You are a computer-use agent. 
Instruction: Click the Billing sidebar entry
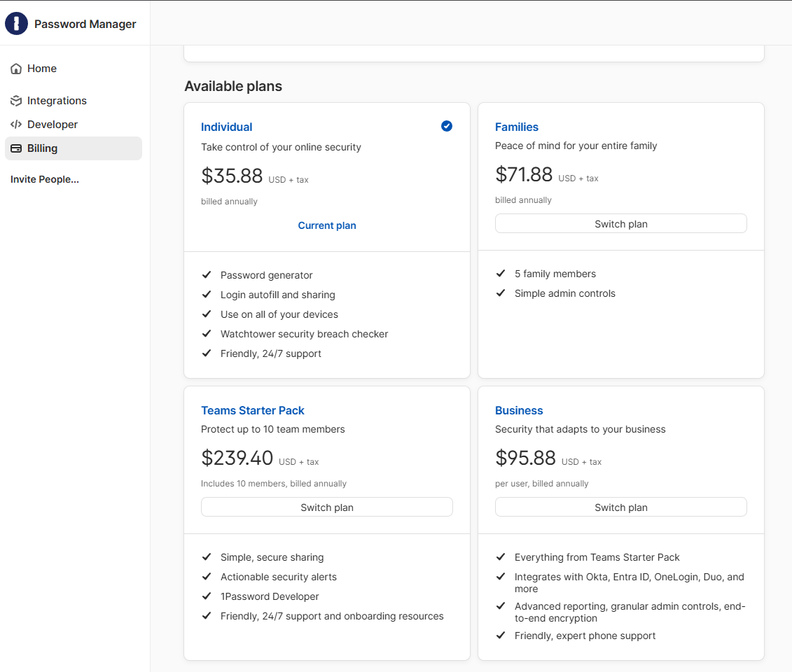[42, 148]
